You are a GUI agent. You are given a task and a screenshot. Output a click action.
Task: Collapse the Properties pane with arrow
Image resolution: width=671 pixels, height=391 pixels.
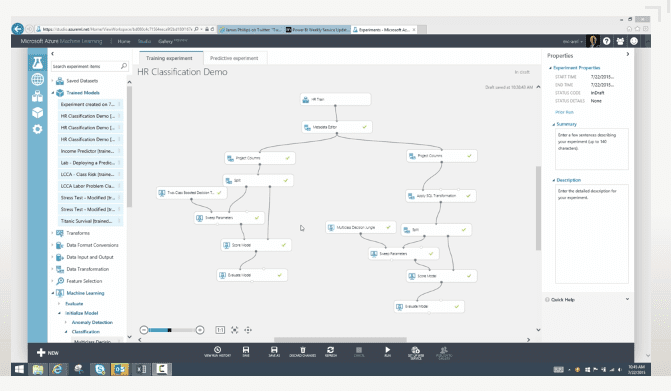pos(628,54)
